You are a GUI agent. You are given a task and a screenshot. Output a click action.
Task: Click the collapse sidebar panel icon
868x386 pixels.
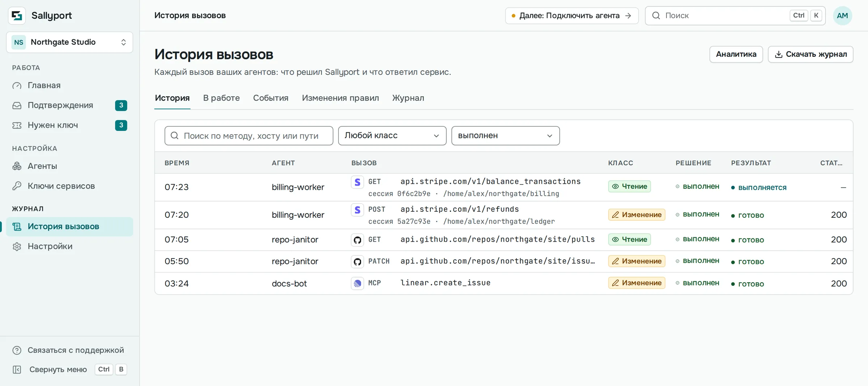coord(17,370)
